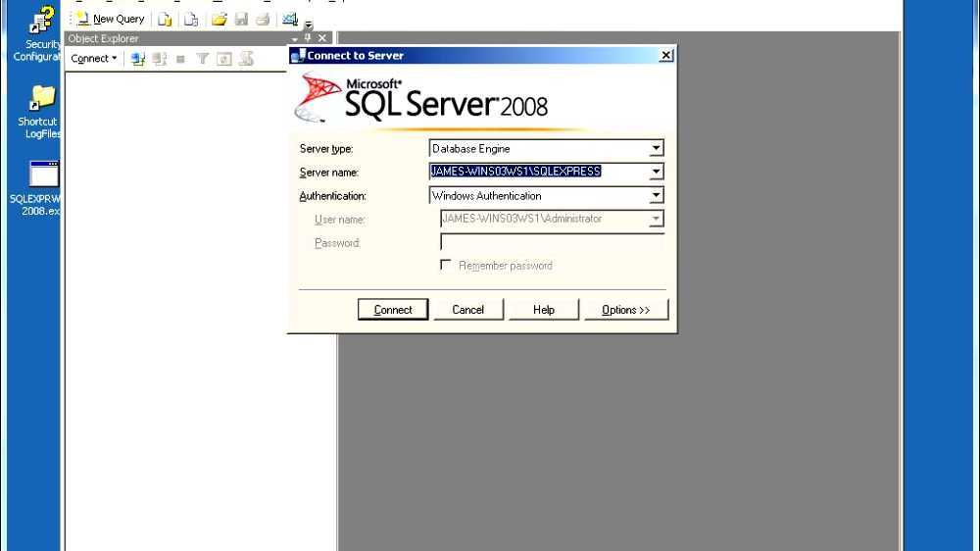Screen dimensions: 980x551
Task: Open Security Configuration desktop shortcut
Action: click(x=37, y=34)
